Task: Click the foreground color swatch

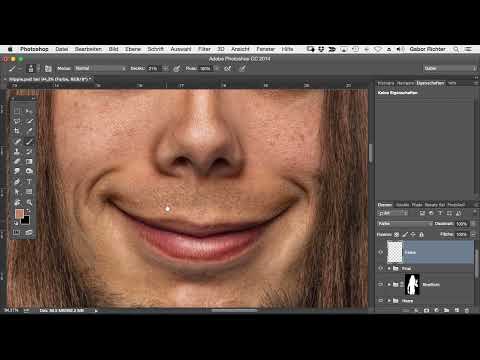Action: coord(20,214)
